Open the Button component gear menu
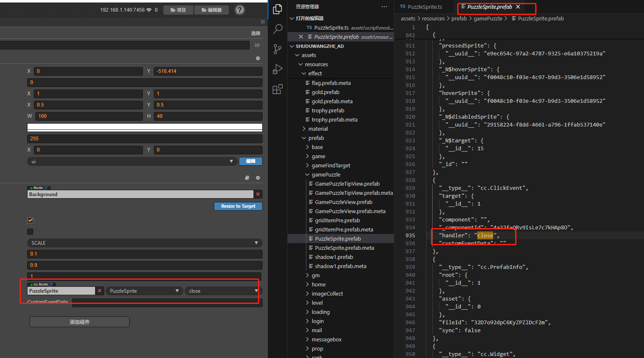Viewport: 644px width, 358px height. click(258, 178)
